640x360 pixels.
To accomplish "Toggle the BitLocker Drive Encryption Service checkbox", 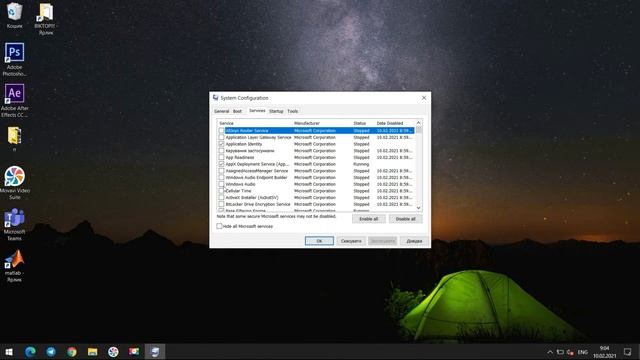I will (x=222, y=204).
